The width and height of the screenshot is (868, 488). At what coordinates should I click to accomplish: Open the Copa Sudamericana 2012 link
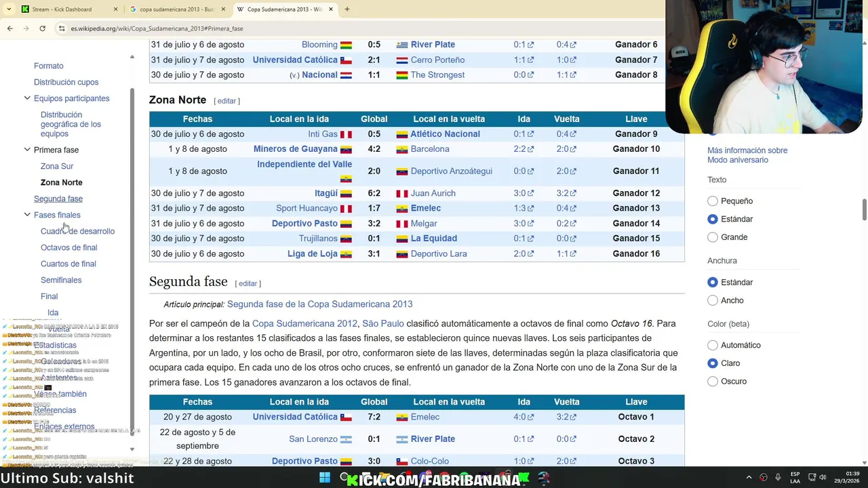coord(304,323)
